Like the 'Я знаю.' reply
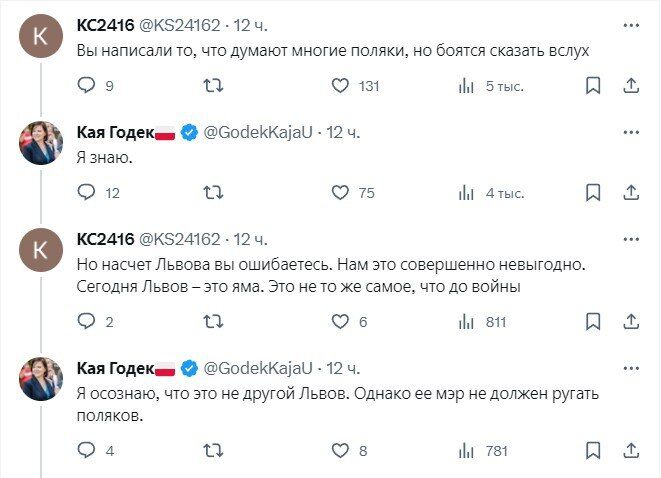The height and width of the screenshot is (478, 661). (x=340, y=193)
